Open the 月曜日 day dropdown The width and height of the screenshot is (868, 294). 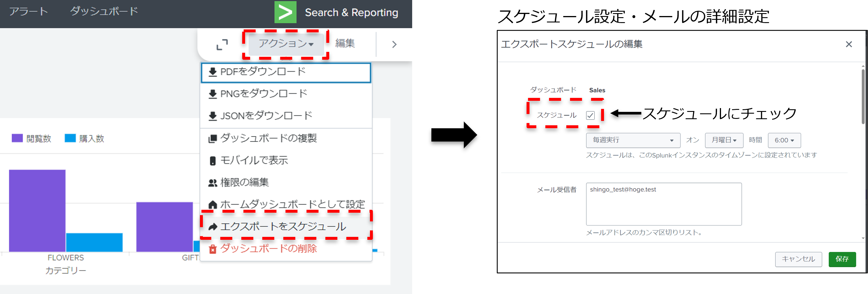[x=724, y=140]
